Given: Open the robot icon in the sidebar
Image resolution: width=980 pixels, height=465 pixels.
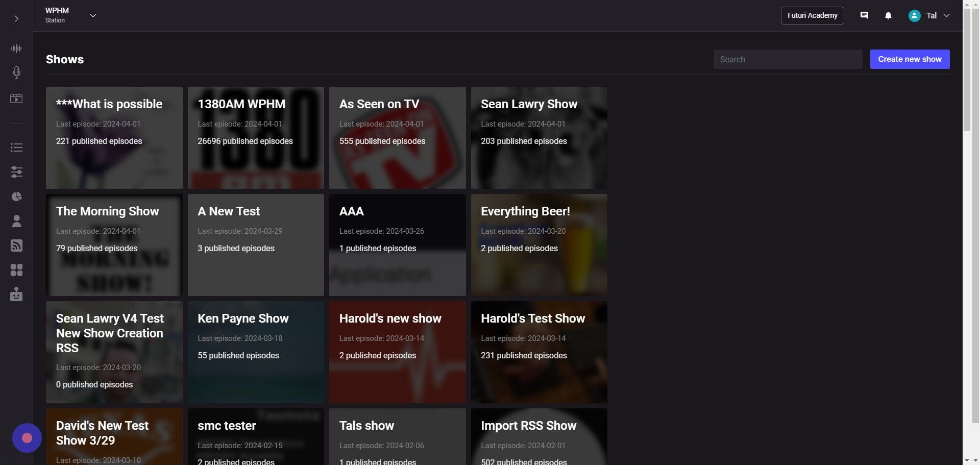Looking at the screenshot, I should 16,295.
